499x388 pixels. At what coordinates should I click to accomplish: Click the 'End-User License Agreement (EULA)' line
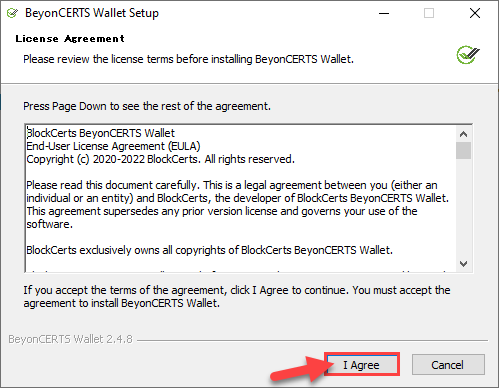pos(113,146)
